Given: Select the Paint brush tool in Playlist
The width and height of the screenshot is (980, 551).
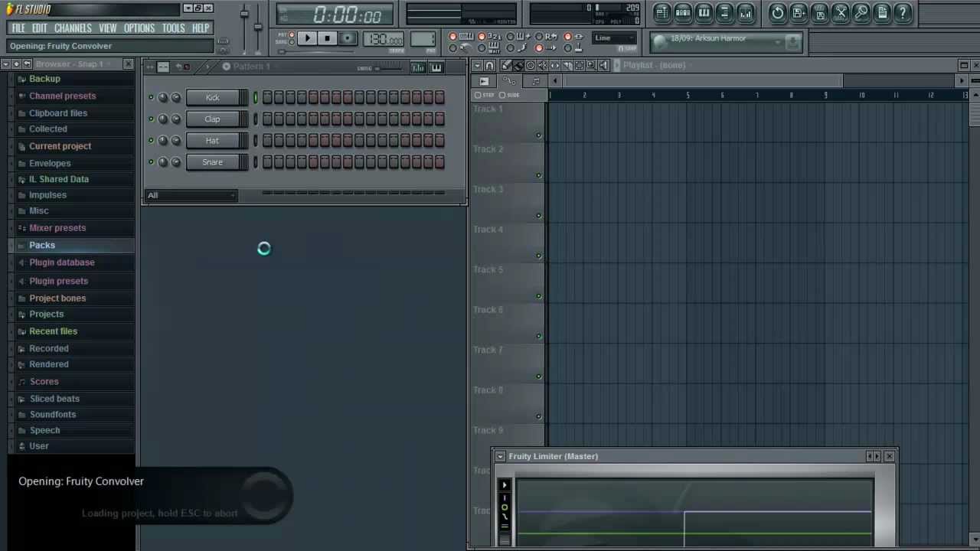Looking at the screenshot, I should 518,65.
